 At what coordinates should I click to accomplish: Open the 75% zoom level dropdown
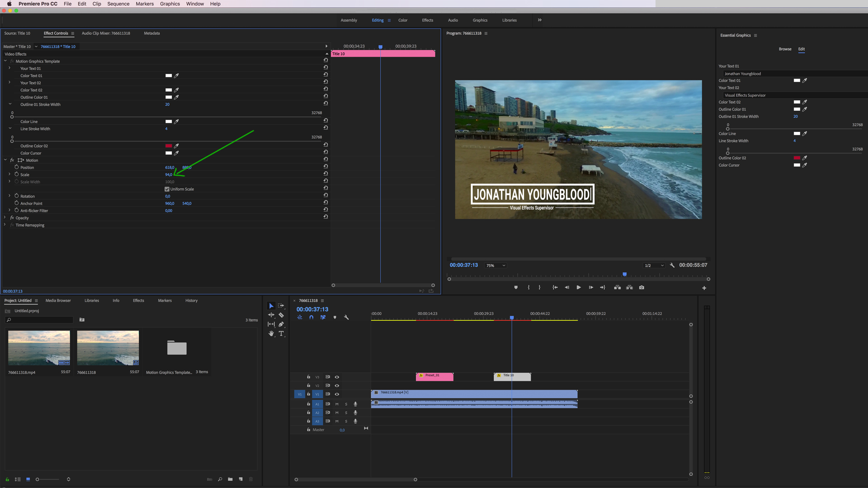tap(495, 266)
